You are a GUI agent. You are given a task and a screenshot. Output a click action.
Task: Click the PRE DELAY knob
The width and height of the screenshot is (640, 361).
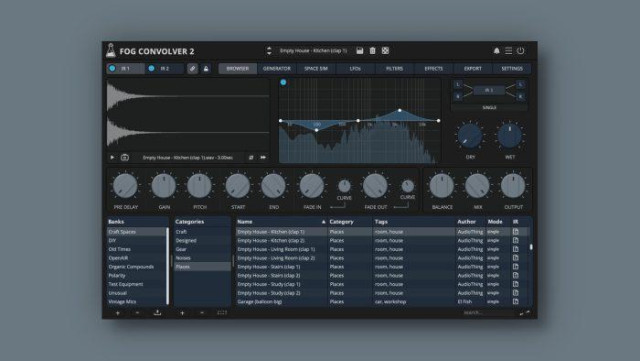(125, 186)
